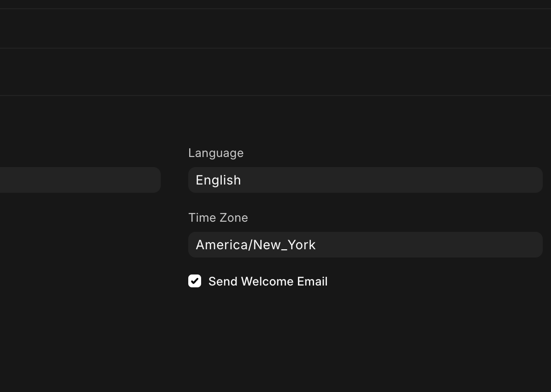Select the America/New_York time zone value
Screen dimensions: 551x392
click(256, 245)
